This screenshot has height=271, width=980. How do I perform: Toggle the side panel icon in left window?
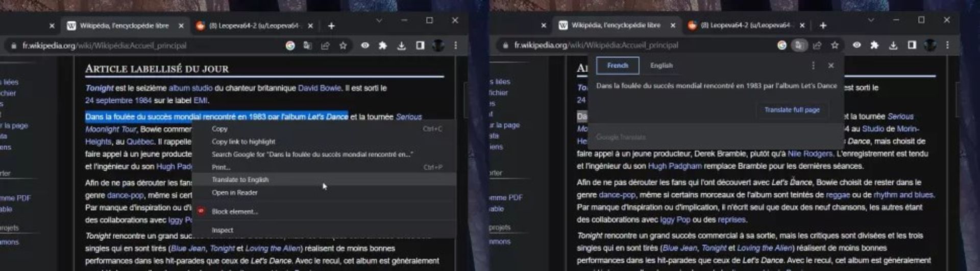tap(420, 46)
